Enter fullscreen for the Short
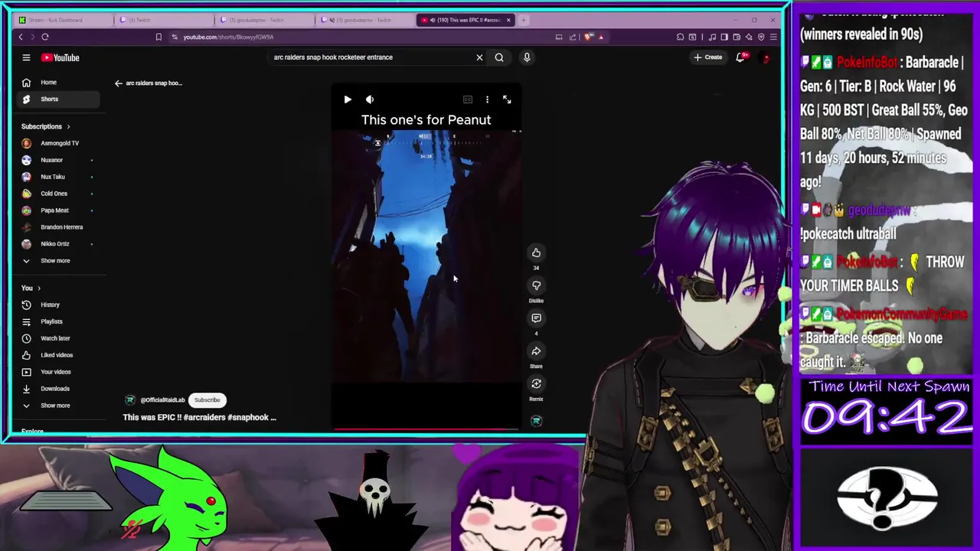The height and width of the screenshot is (551, 980). [x=507, y=99]
